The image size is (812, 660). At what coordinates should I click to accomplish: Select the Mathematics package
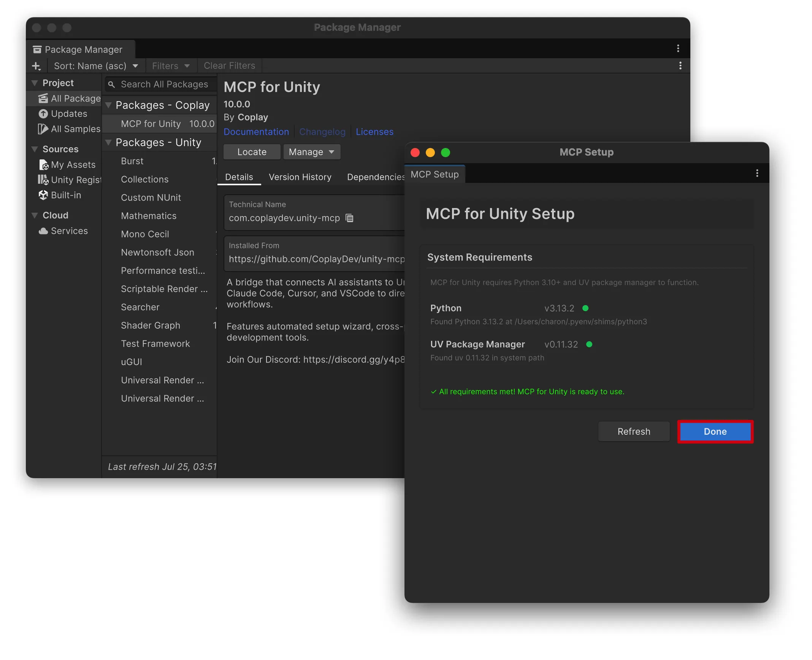(159, 216)
